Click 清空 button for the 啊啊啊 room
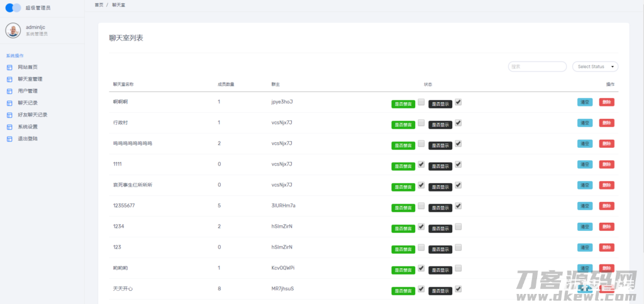The width and height of the screenshot is (644, 304). click(584, 102)
